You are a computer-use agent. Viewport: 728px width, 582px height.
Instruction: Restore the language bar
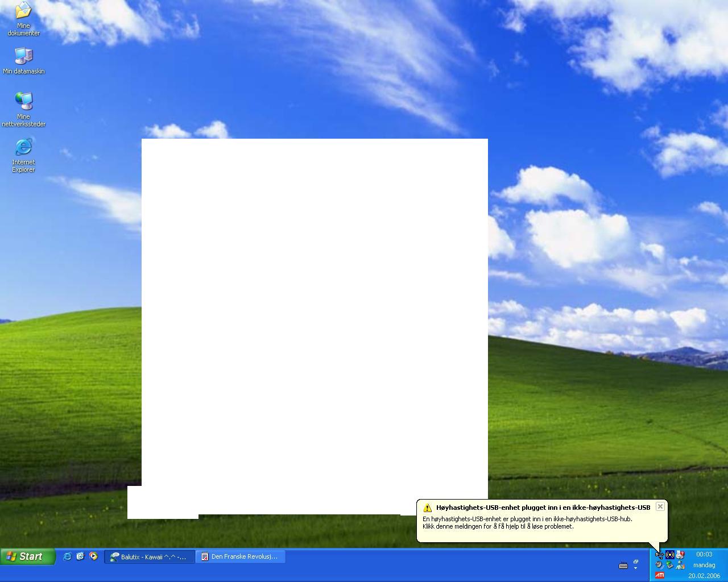click(636, 562)
